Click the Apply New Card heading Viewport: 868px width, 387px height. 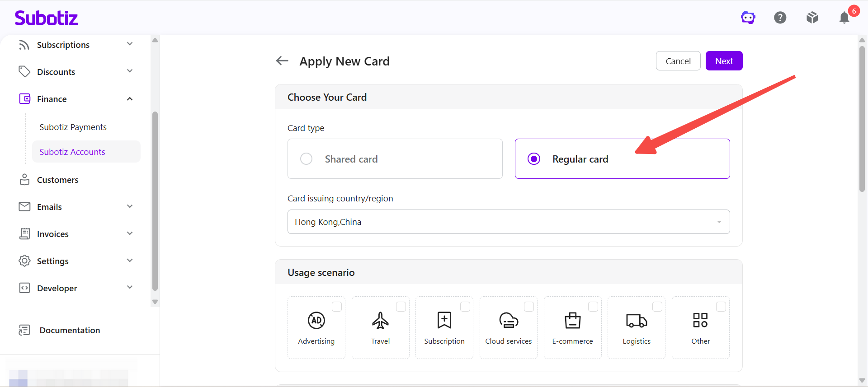pyautogui.click(x=344, y=61)
